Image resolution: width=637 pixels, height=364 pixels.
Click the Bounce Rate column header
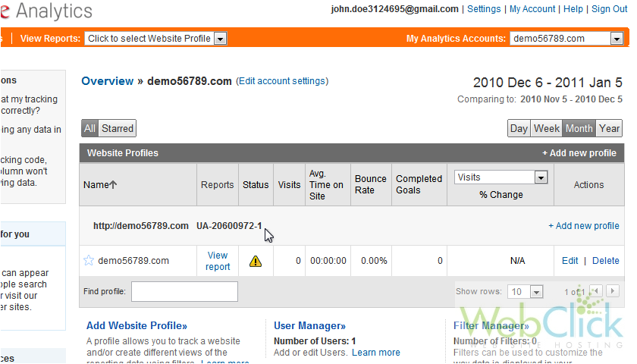coord(371,184)
